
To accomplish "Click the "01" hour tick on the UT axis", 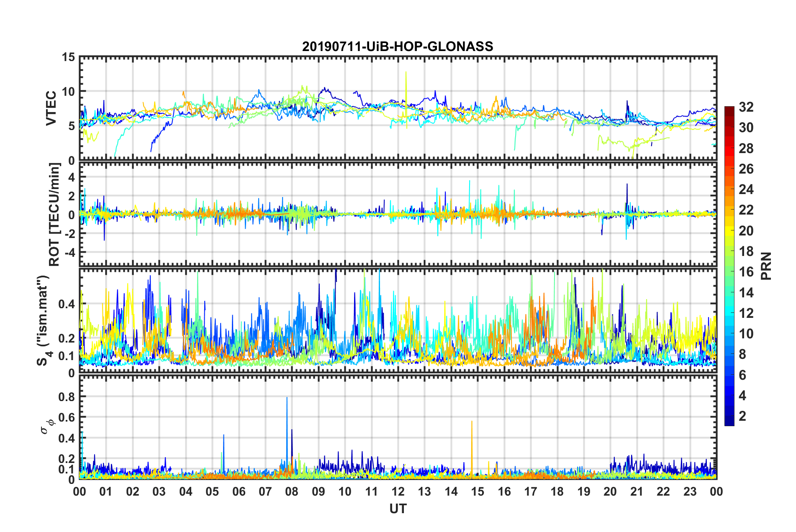I will point(106,491).
